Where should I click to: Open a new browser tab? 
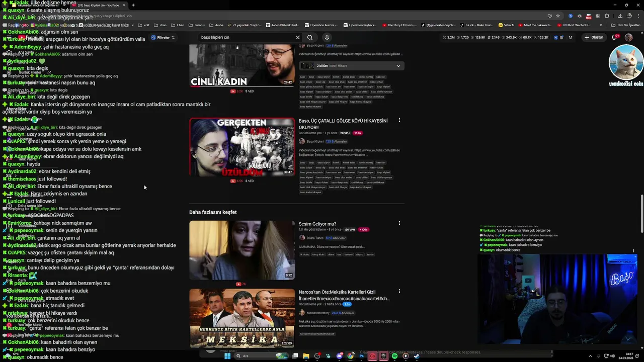(133, 5)
